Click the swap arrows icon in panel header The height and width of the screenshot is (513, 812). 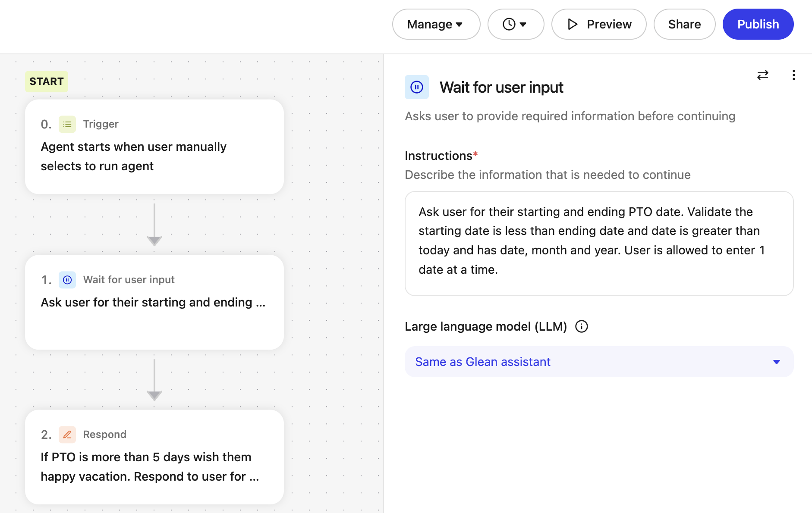[x=762, y=75]
